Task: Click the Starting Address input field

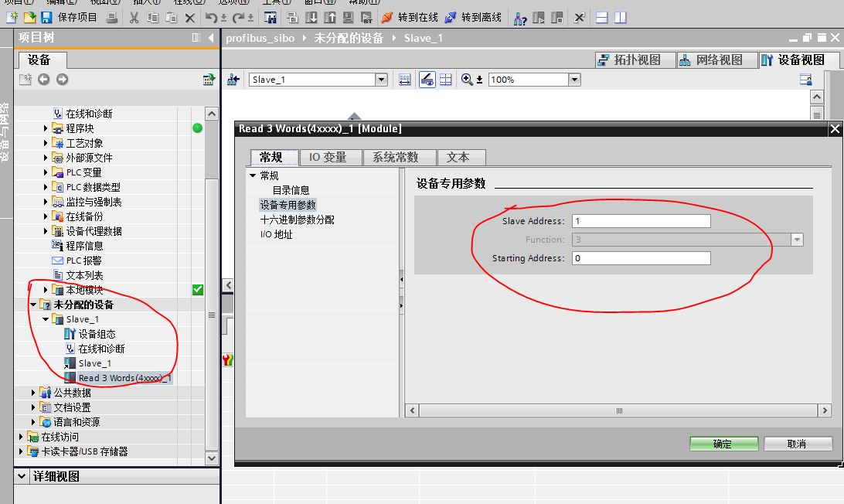Action: 641,258
